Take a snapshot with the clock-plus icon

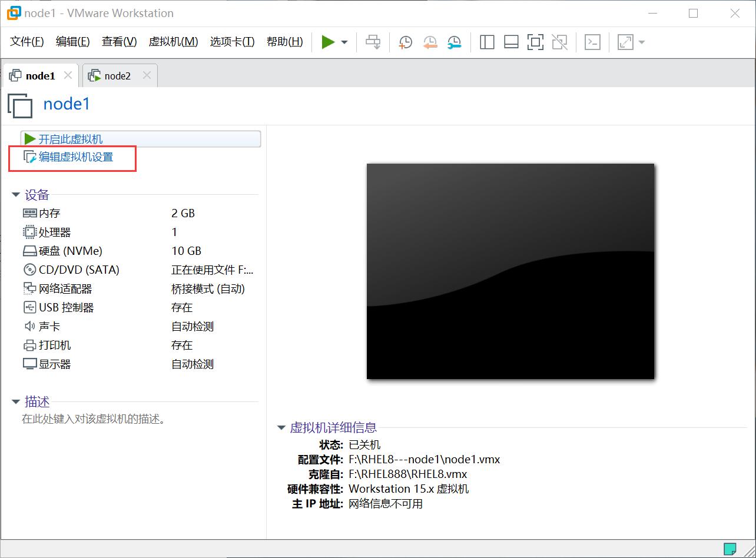click(406, 42)
